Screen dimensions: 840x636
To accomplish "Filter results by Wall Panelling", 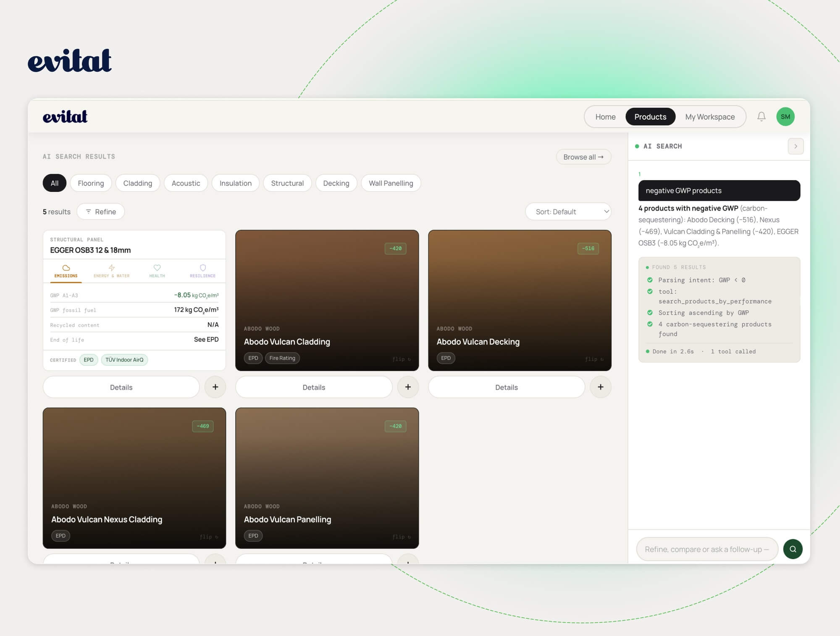I will click(391, 183).
